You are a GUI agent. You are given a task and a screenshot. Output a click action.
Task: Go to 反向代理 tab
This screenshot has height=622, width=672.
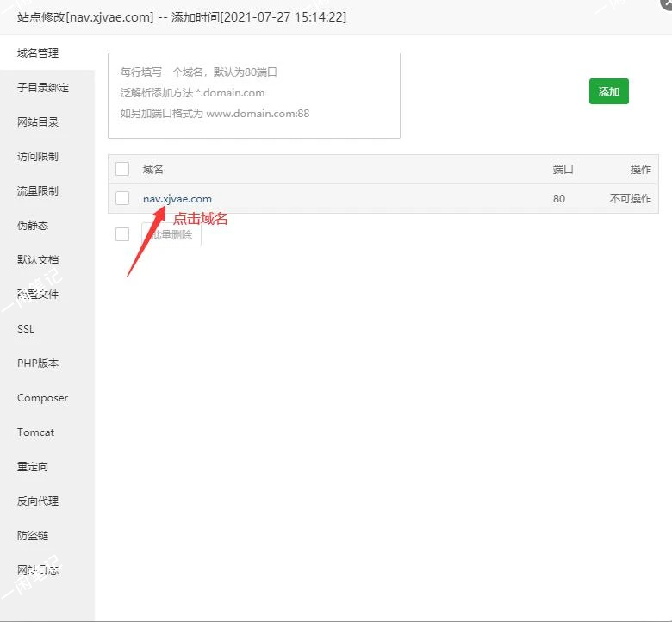(38, 501)
